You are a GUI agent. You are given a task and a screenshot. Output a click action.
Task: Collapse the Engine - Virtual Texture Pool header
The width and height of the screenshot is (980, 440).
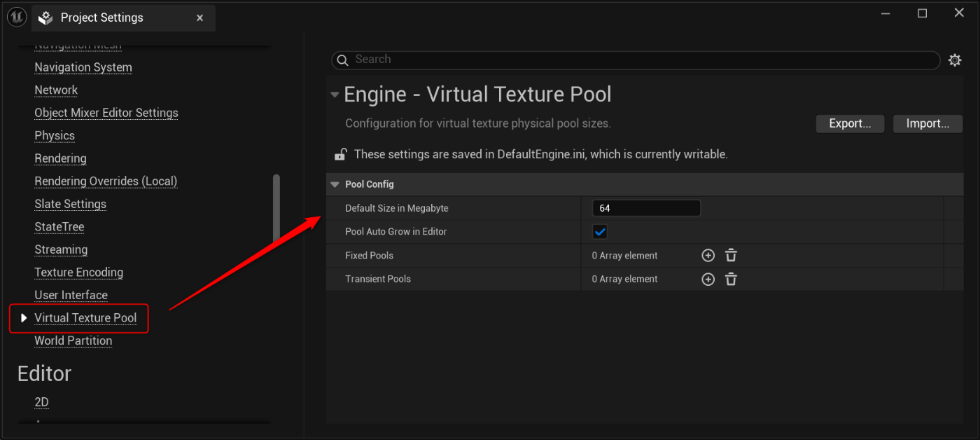335,95
